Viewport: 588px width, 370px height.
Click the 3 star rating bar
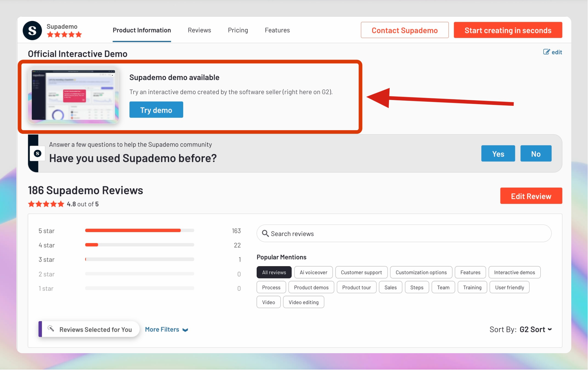click(x=140, y=259)
